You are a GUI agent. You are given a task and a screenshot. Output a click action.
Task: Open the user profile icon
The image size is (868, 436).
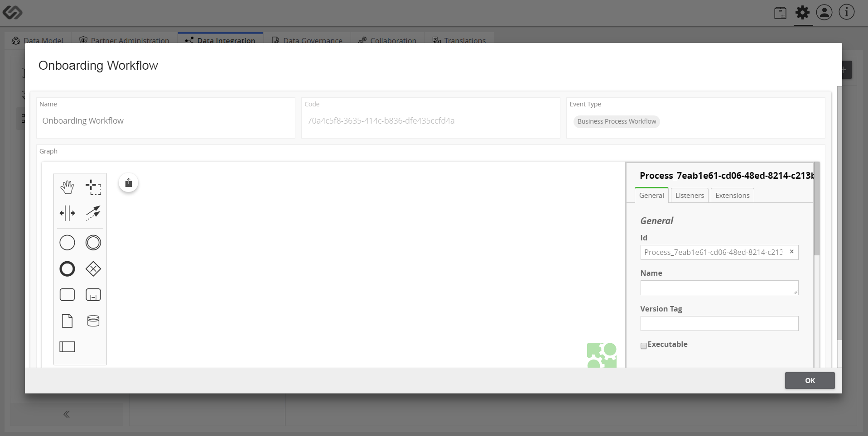[x=824, y=12]
